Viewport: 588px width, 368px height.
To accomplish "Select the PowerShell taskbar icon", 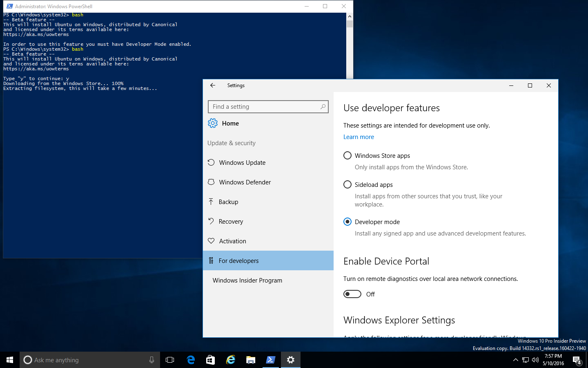I will pos(271,360).
